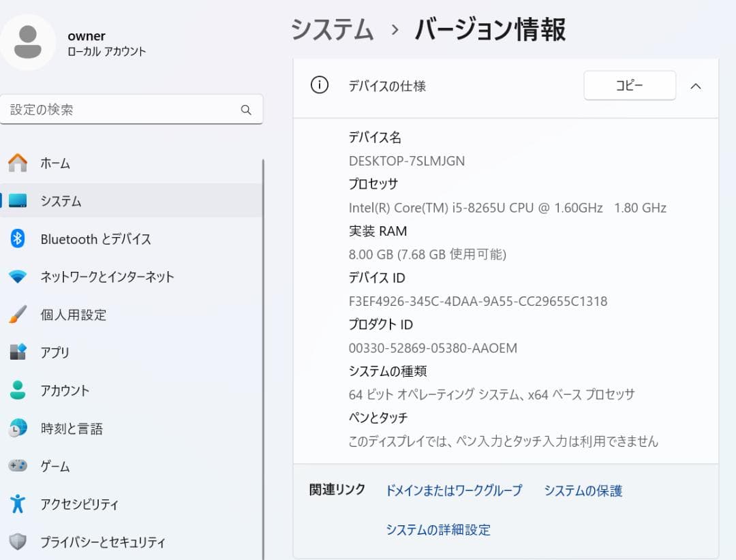The width and height of the screenshot is (736, 560).
Task: Click the Gaming controller icon
Action: pyautogui.click(x=18, y=466)
